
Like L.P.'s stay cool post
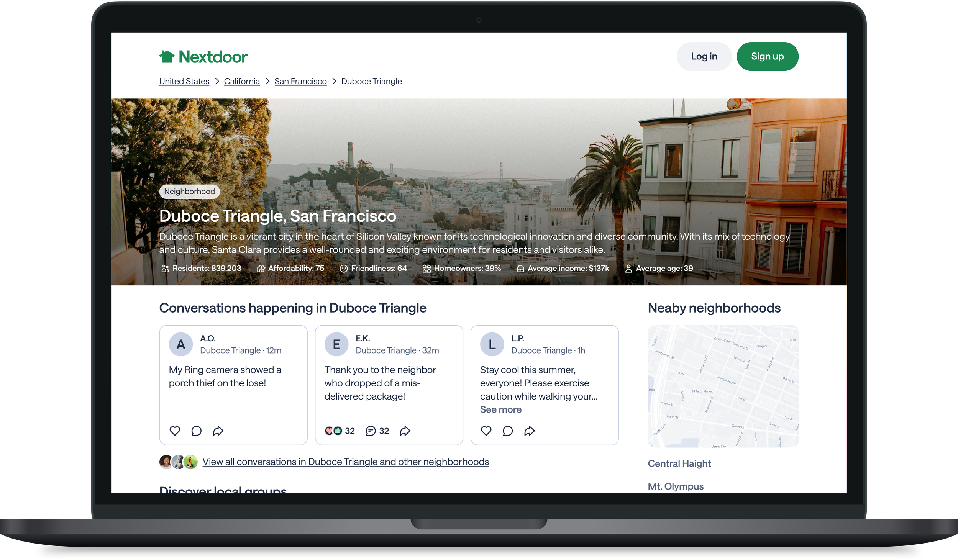[x=486, y=431]
